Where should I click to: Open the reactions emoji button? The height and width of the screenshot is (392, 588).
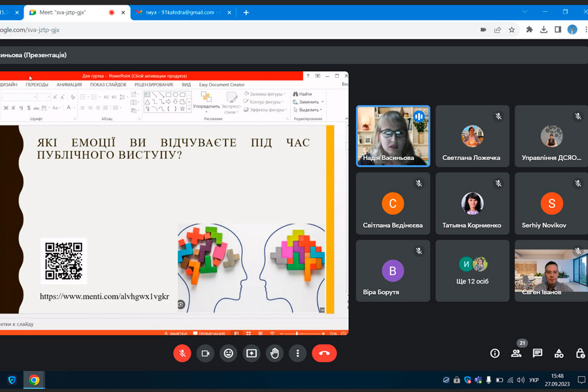click(x=228, y=353)
